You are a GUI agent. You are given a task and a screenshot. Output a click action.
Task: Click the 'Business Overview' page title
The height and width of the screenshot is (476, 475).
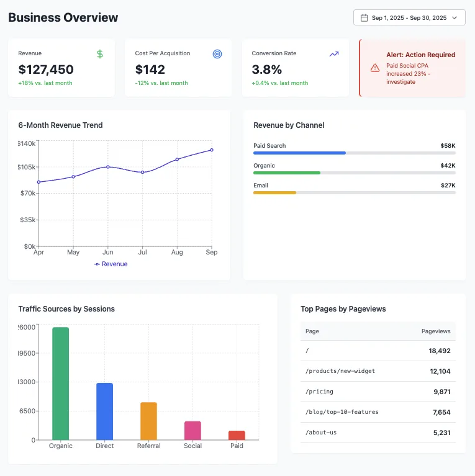point(63,17)
